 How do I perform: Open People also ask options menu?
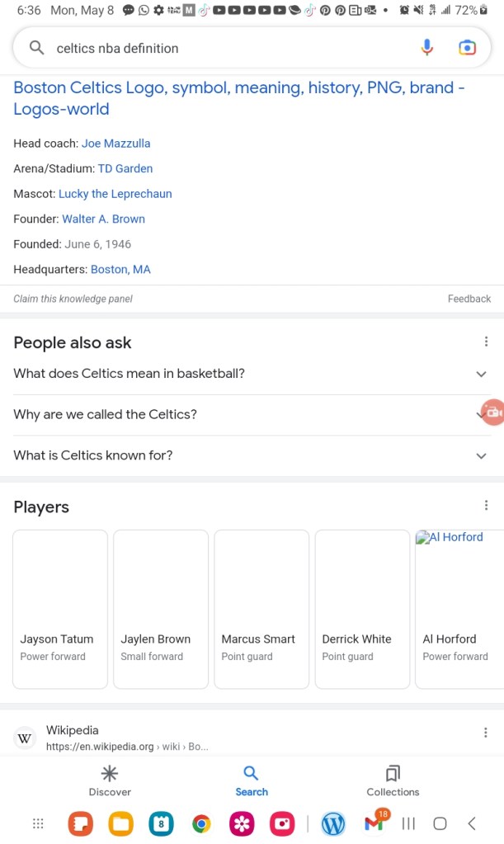click(486, 342)
